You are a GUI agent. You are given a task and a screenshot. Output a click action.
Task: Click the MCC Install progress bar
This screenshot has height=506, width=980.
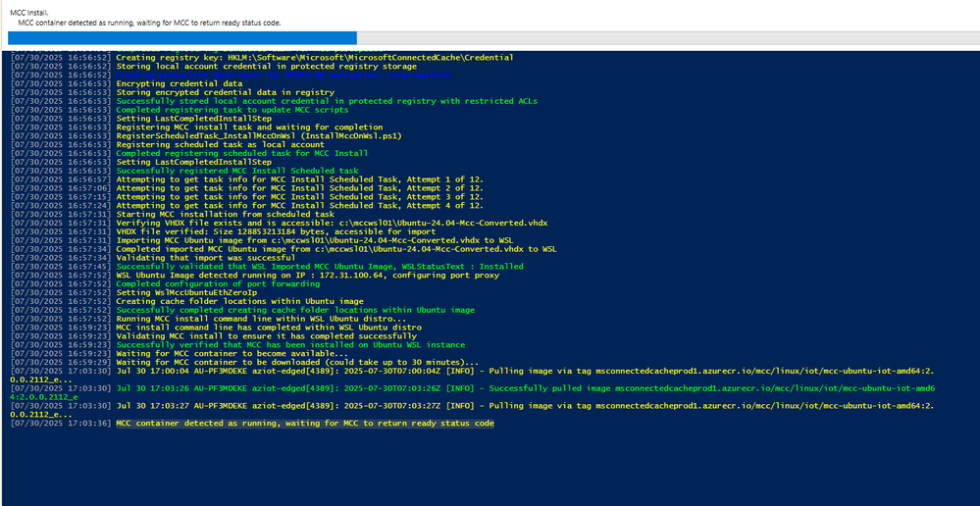(x=493, y=38)
